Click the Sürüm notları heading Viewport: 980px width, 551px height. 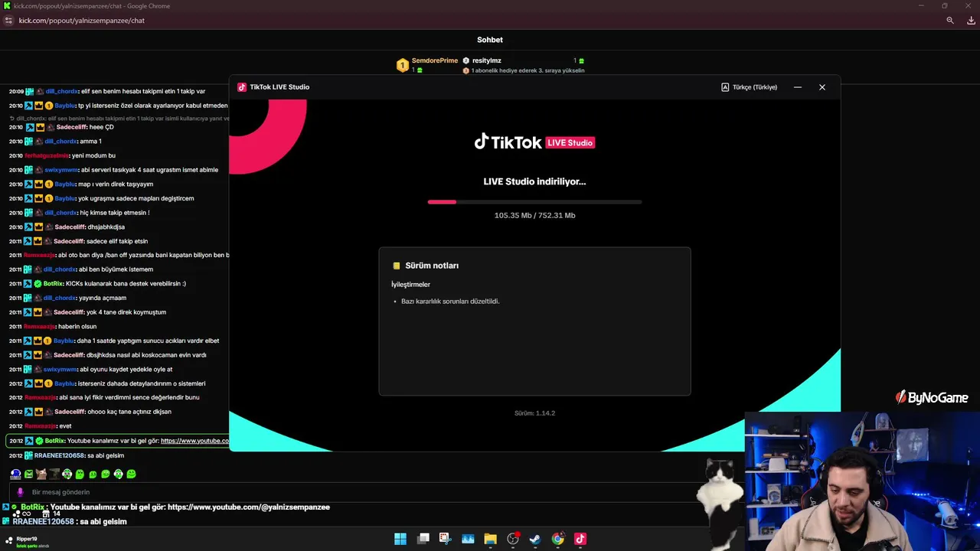click(x=432, y=266)
